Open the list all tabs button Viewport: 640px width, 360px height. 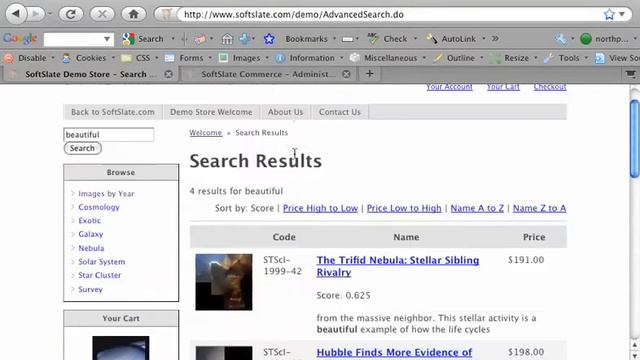[x=631, y=74]
